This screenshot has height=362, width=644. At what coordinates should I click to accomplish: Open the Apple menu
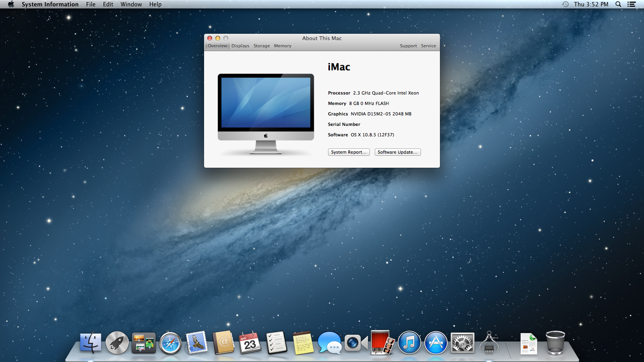(x=11, y=4)
